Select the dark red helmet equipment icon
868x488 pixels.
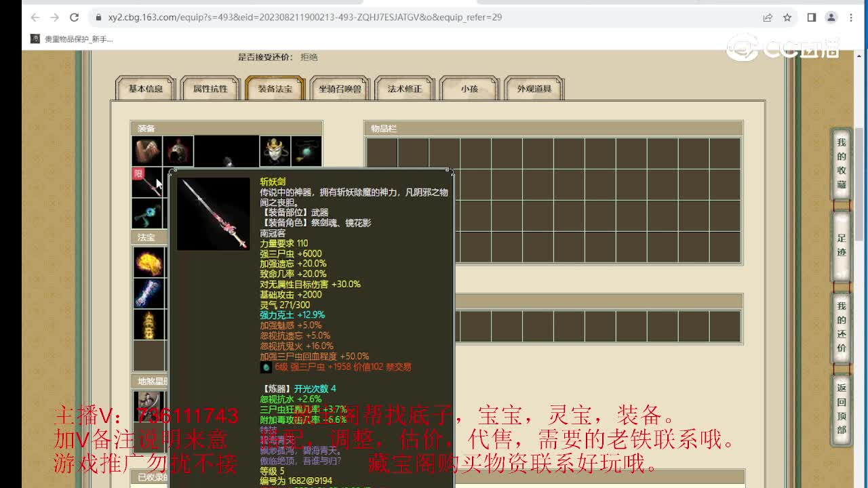[x=178, y=151]
